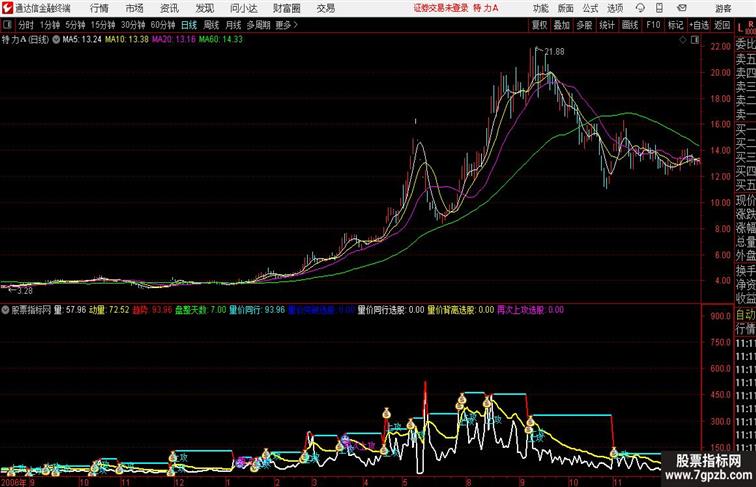Switch to the 30分钟 period tab
756x487 pixels.
click(x=133, y=25)
